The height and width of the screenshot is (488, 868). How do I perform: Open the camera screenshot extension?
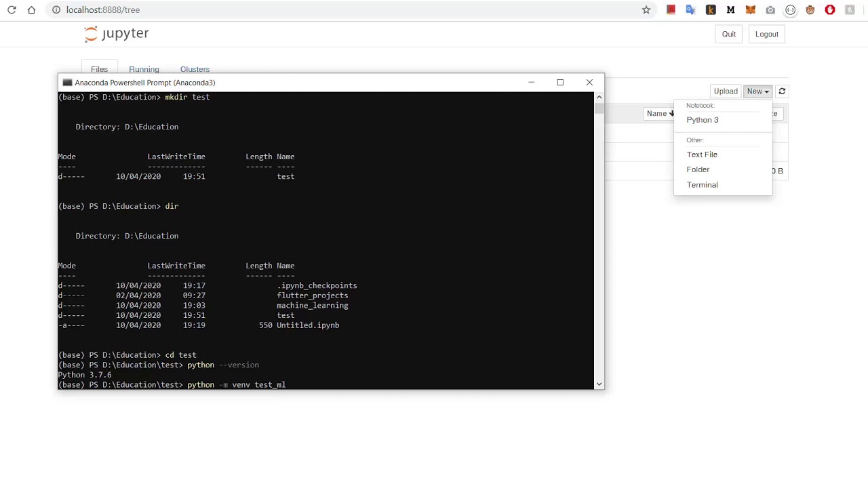point(770,10)
